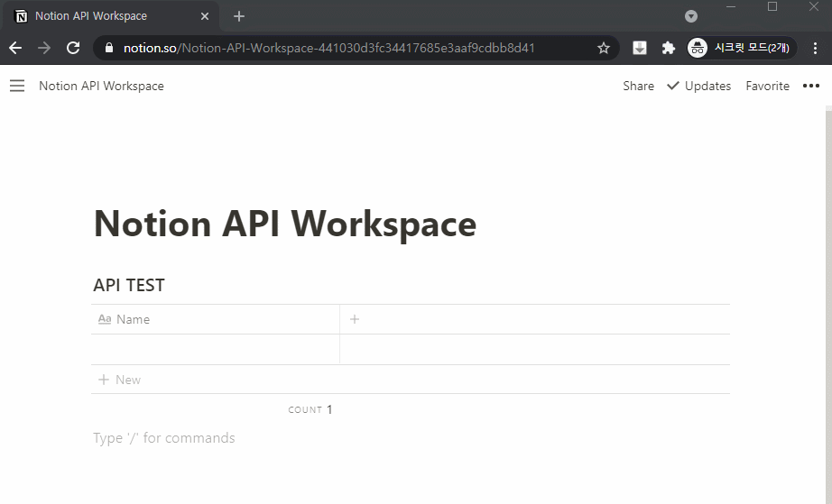Open Updates in Notion topbar
Image resolution: width=832 pixels, height=504 pixels.
tap(698, 86)
